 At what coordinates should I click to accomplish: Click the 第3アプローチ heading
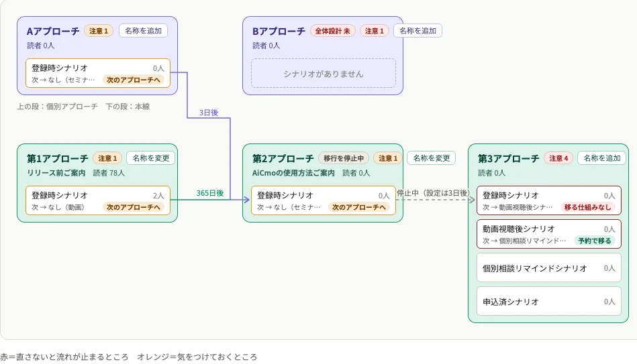click(509, 159)
